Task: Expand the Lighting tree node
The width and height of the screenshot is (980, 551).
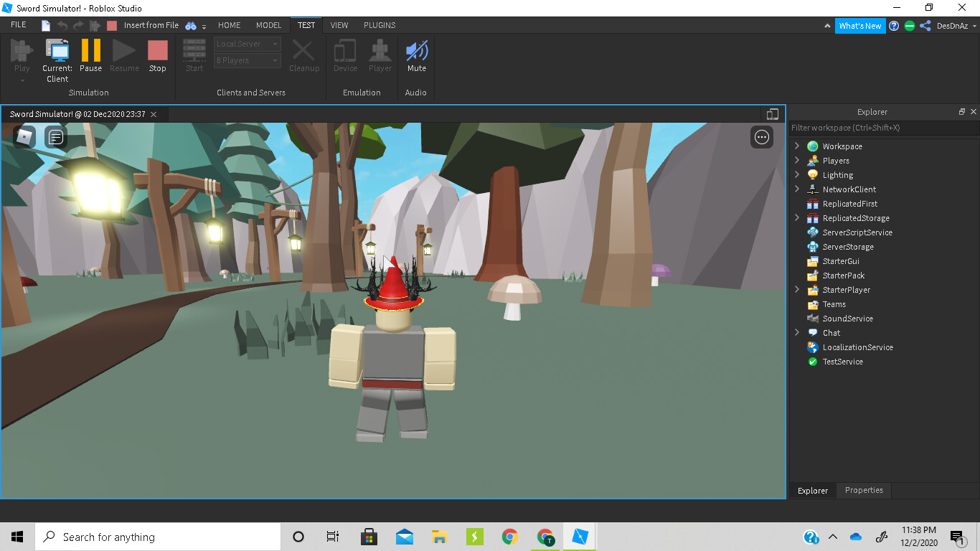Action: [796, 174]
